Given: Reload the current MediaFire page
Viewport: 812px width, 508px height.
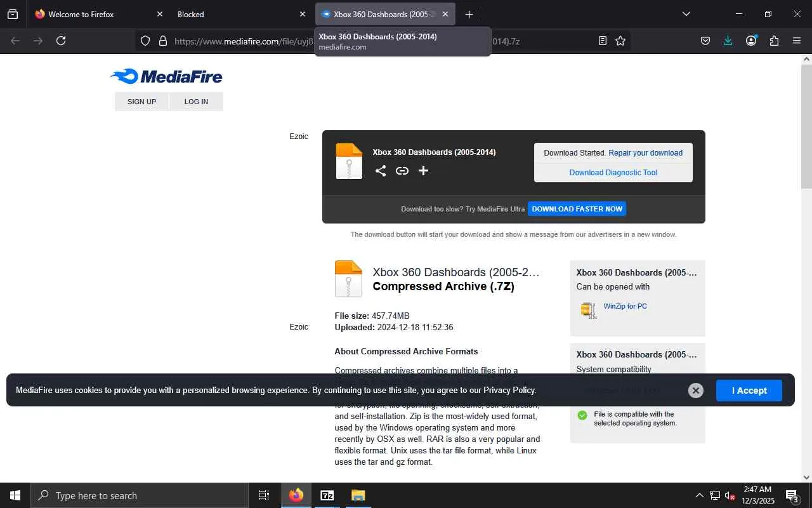Looking at the screenshot, I should 61,41.
